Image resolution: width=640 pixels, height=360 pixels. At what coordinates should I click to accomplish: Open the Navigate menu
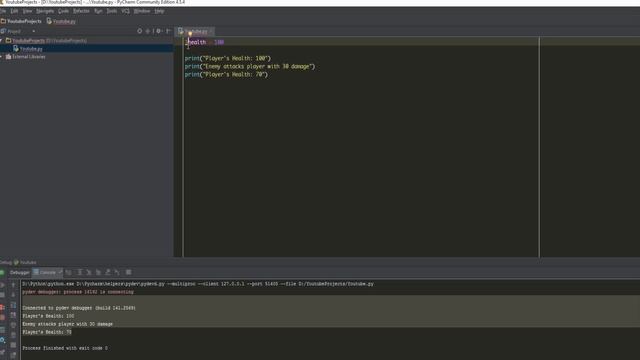(x=45, y=11)
